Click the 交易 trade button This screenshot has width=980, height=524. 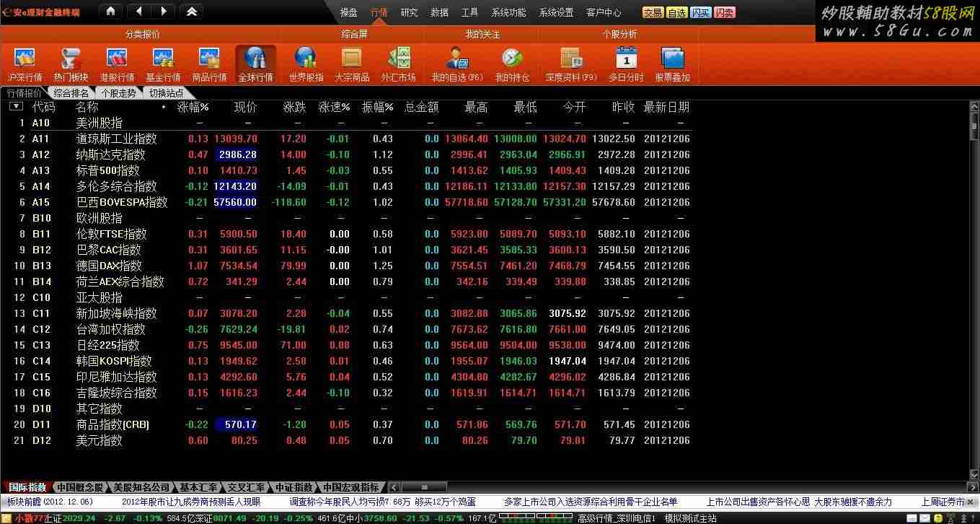[653, 13]
